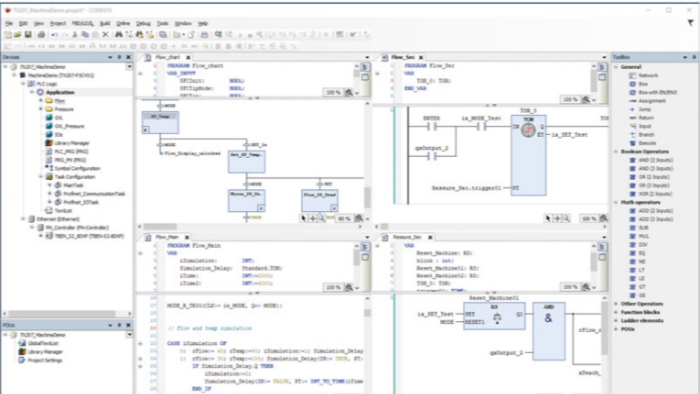Click the Print icon in toolbar
Viewport: 700px width, 394px height.
41,34
